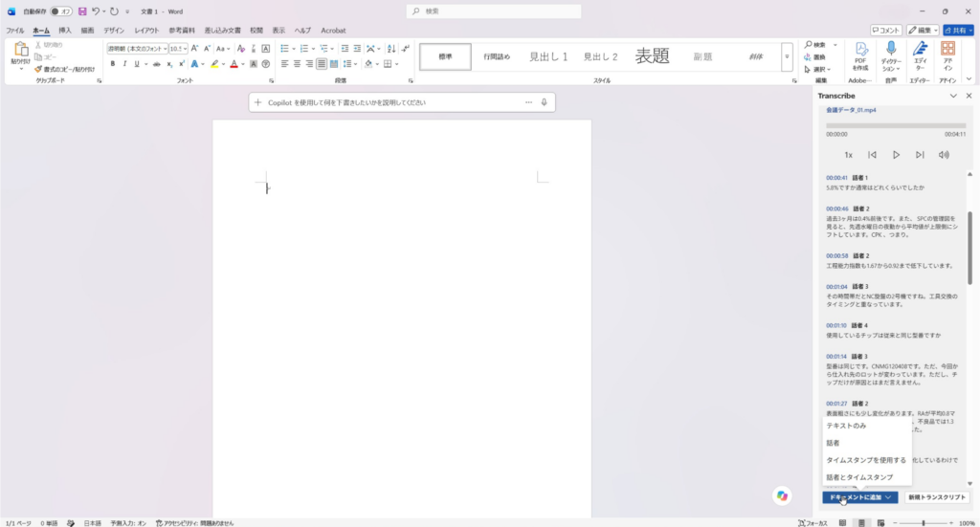Switch to the Insert (挿入) tab

tap(65, 30)
